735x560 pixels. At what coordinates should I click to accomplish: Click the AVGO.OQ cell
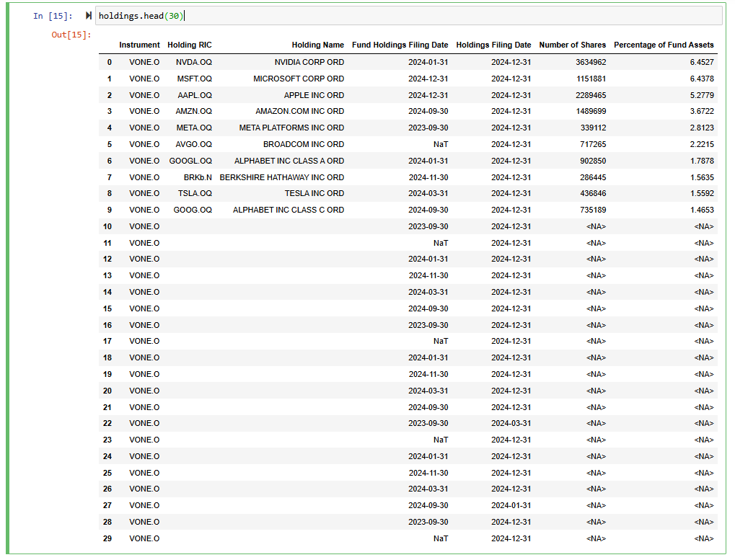click(193, 145)
